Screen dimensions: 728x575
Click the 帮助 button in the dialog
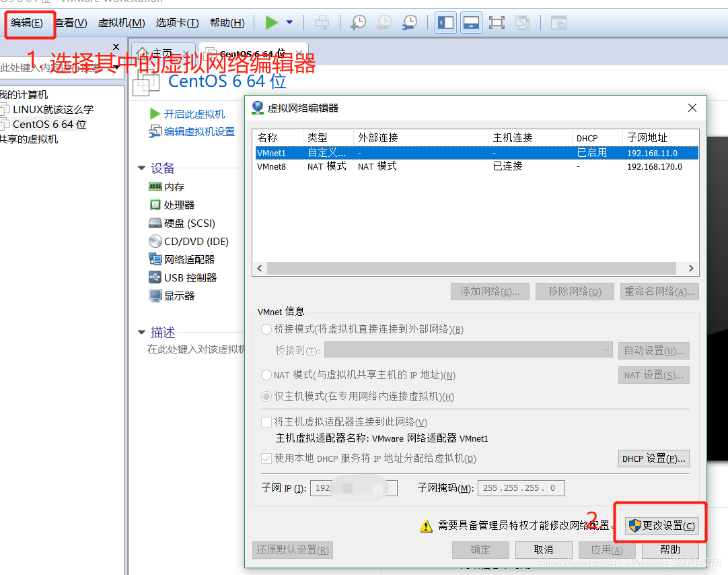coord(670,550)
